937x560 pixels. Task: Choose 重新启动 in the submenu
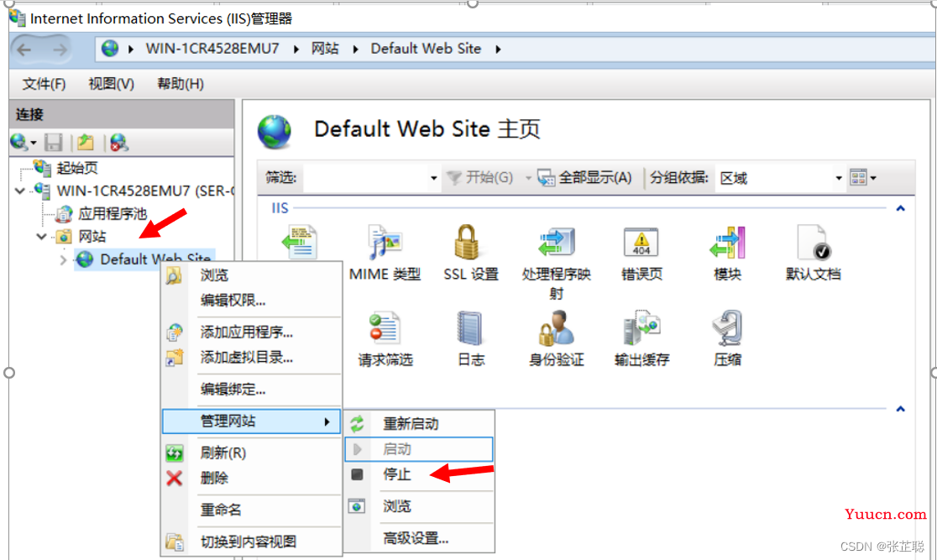[x=420, y=424]
